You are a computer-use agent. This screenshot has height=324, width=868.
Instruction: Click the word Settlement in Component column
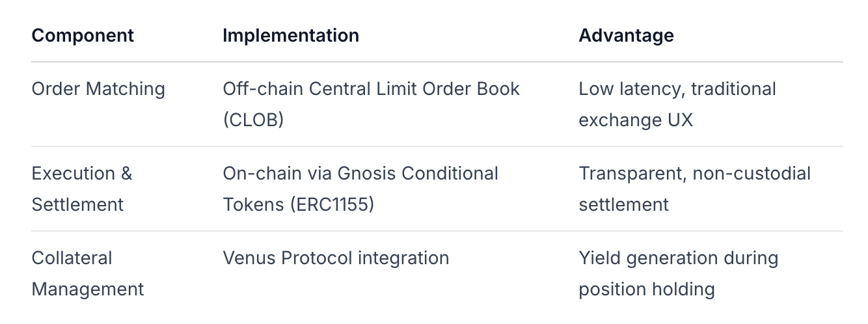tap(77, 204)
